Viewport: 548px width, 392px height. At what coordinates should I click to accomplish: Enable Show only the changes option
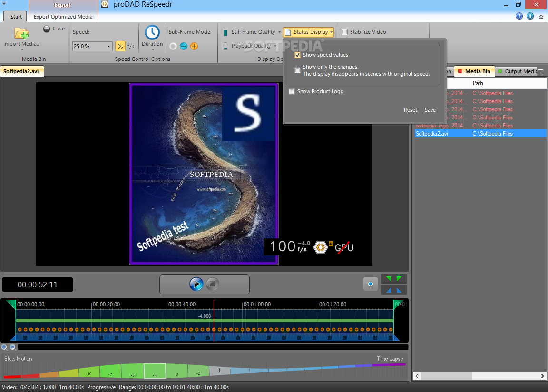coord(297,70)
